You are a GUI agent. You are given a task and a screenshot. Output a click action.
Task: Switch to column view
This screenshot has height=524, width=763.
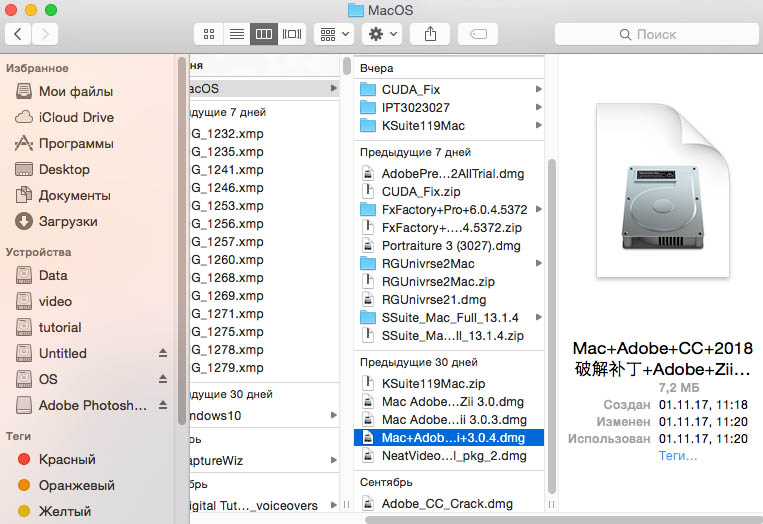tap(264, 34)
